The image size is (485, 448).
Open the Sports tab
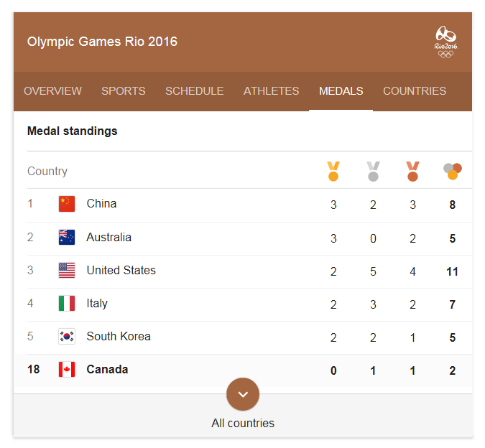pyautogui.click(x=124, y=91)
